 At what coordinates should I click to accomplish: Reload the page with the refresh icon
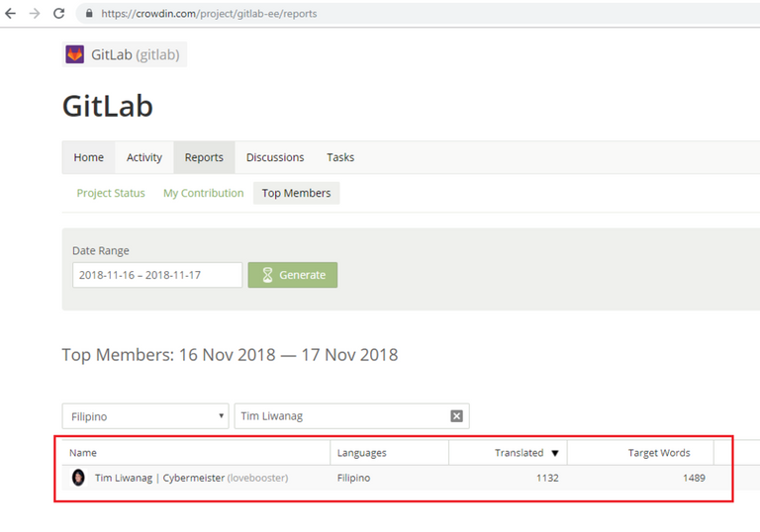[x=58, y=14]
